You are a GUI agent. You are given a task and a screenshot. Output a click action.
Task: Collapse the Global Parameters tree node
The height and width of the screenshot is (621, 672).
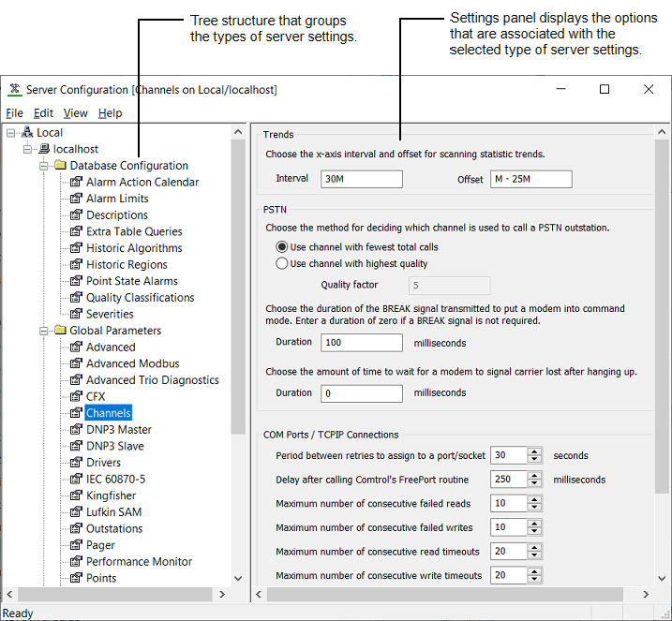[x=44, y=331]
